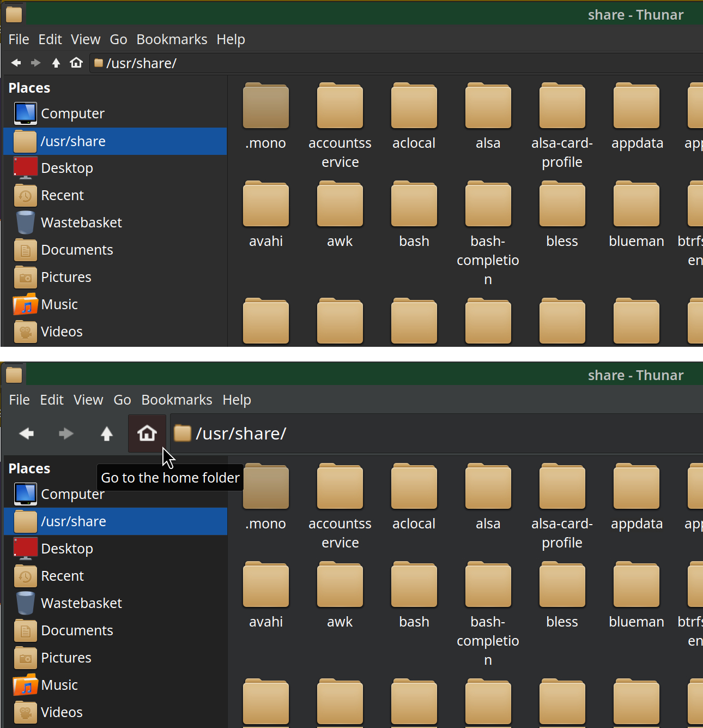Open the File menu in the upper window

[x=19, y=39]
